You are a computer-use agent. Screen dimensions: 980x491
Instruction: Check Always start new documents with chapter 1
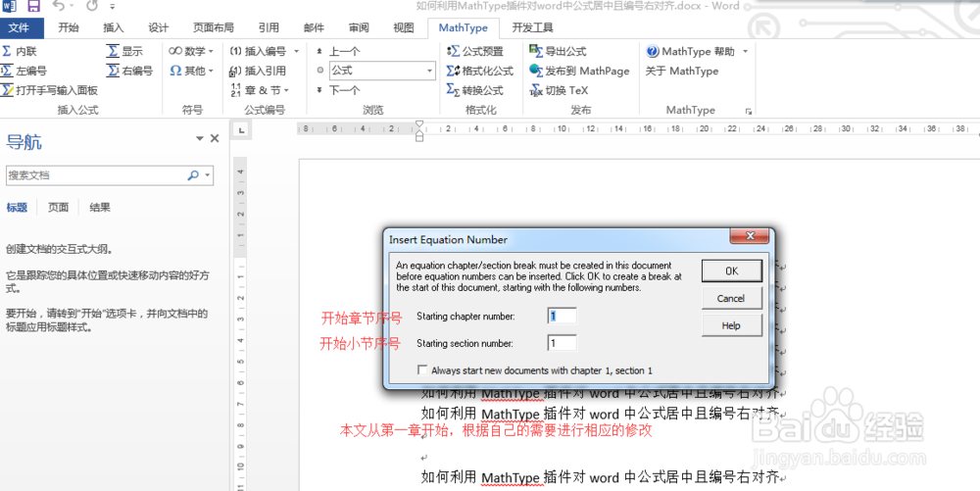click(x=422, y=370)
